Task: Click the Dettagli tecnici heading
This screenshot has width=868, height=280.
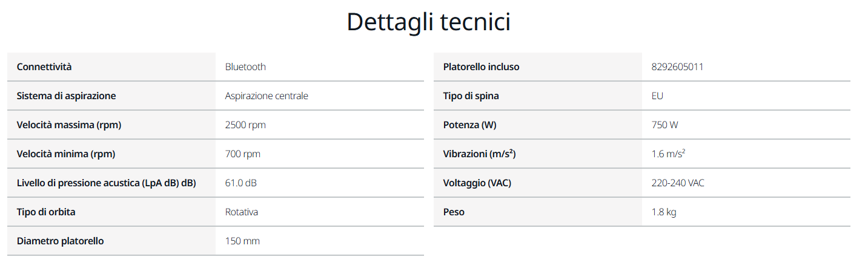Action: 428,22
